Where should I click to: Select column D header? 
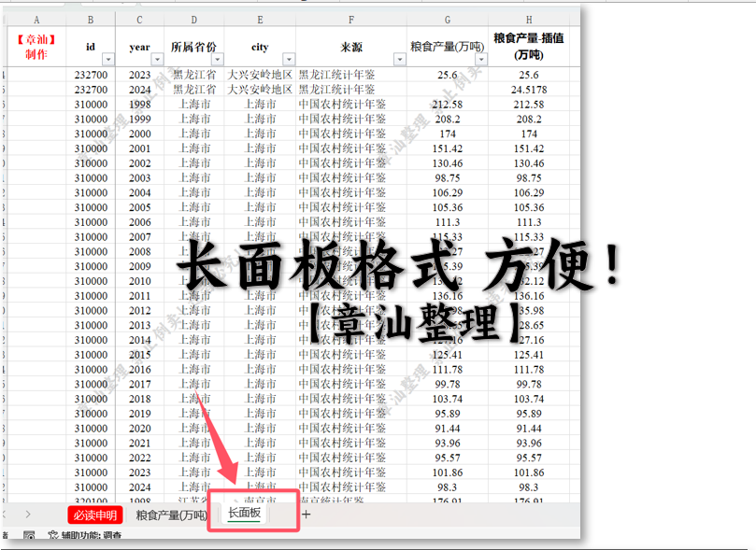[x=193, y=20]
